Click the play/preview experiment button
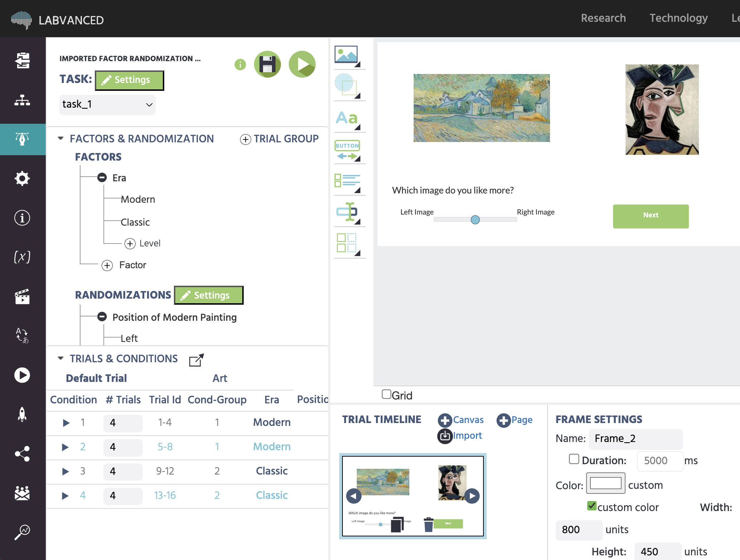The width and height of the screenshot is (740, 560). 302,64
